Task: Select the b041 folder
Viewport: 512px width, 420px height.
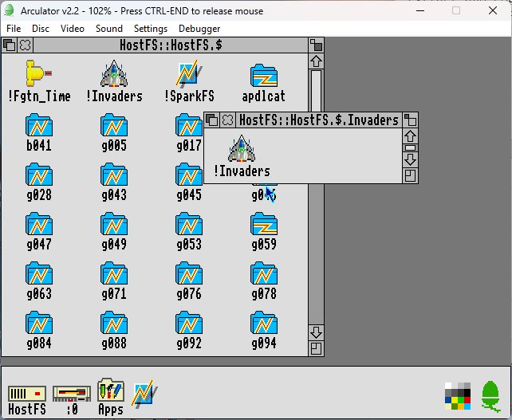Action: click(39, 132)
